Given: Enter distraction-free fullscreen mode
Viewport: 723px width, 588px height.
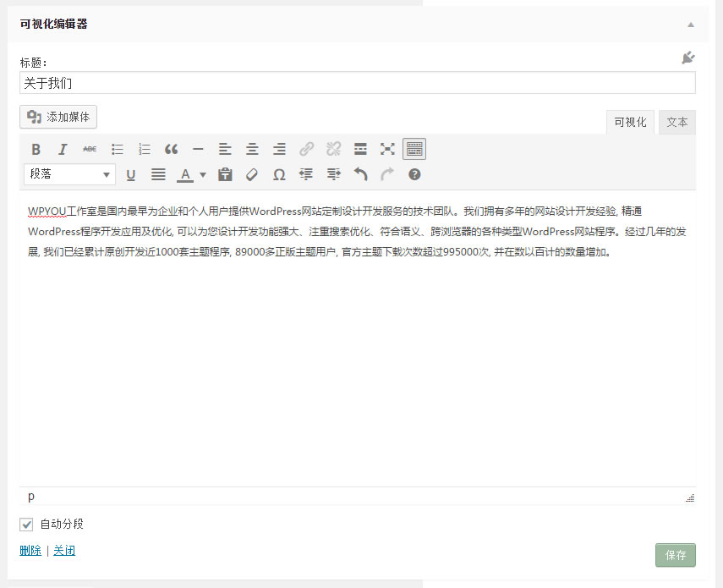Looking at the screenshot, I should 387,149.
